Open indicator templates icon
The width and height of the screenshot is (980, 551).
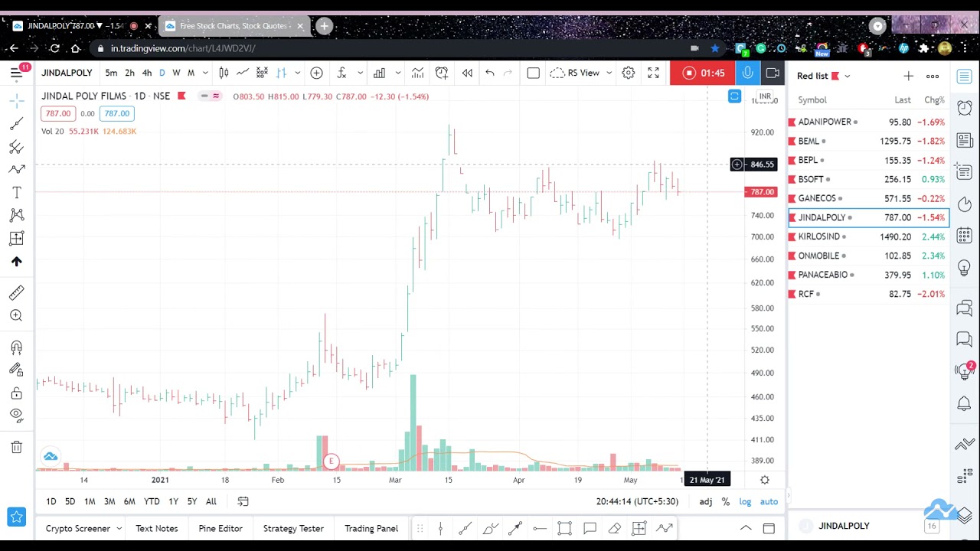[417, 73]
